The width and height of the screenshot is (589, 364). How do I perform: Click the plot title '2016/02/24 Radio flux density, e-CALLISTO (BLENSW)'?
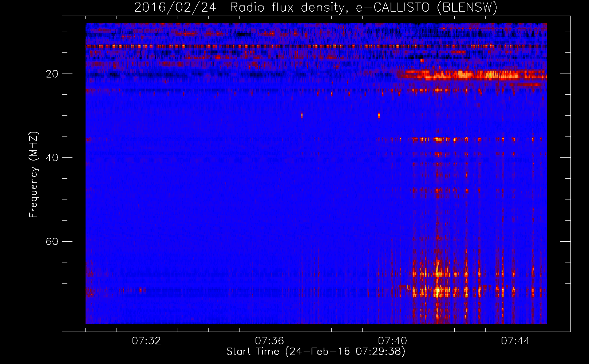[315, 7]
